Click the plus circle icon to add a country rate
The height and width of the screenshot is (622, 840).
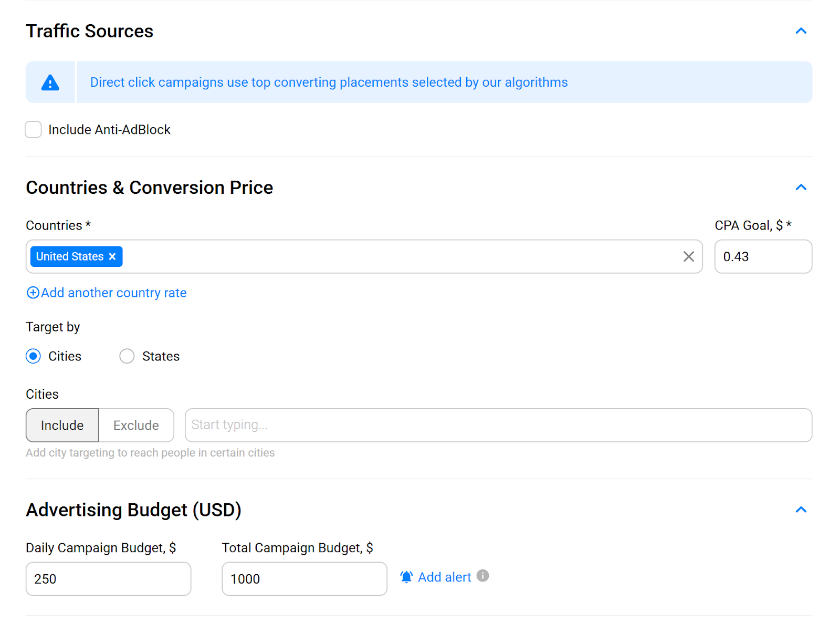(33, 293)
